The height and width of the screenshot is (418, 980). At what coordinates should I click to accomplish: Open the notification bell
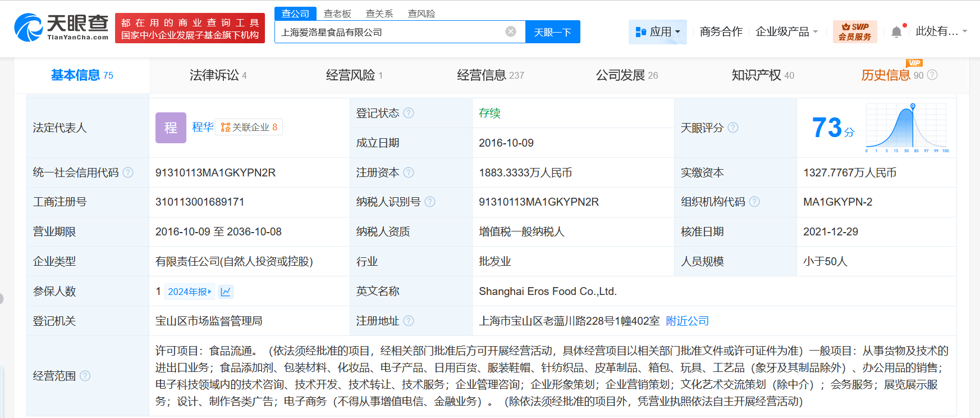pyautogui.click(x=897, y=31)
